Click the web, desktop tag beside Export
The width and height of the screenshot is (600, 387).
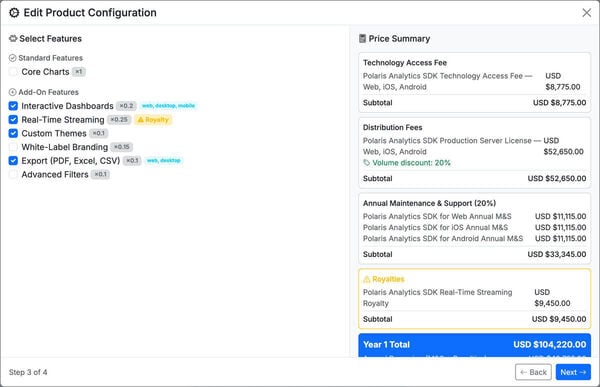(x=164, y=160)
